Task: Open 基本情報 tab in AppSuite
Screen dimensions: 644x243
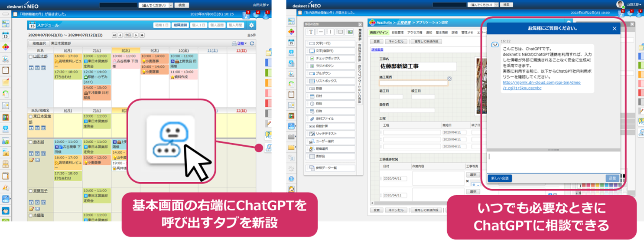Action: coord(442,33)
